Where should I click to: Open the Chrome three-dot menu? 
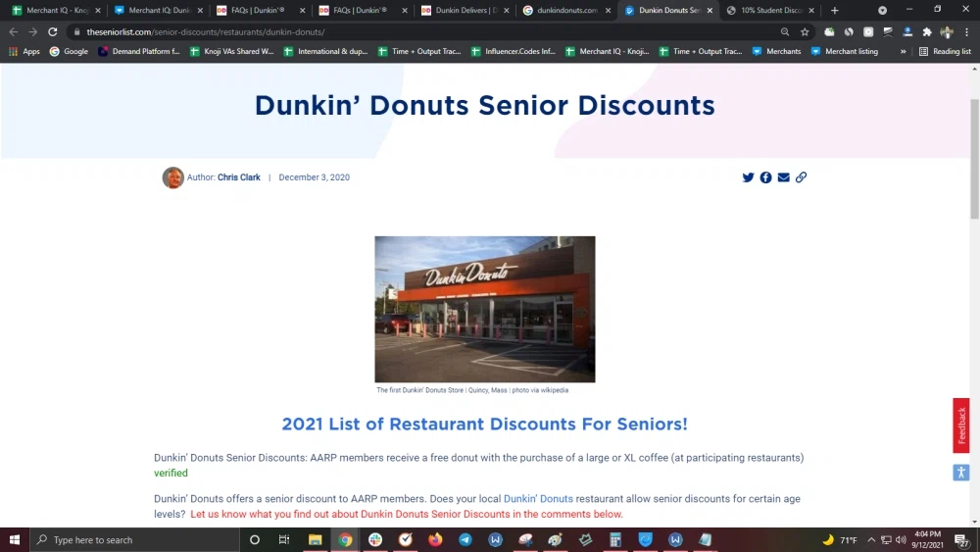pyautogui.click(x=966, y=31)
